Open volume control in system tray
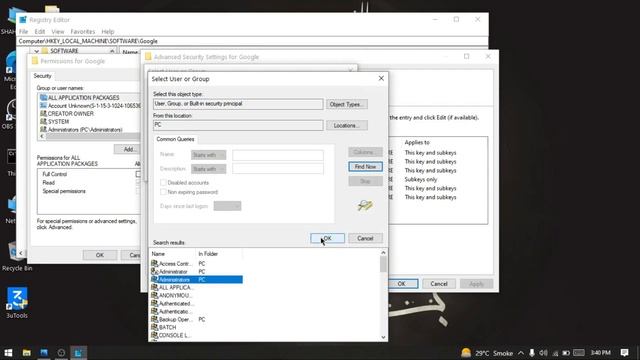Screen dimensions: 640x360 tap(543, 353)
